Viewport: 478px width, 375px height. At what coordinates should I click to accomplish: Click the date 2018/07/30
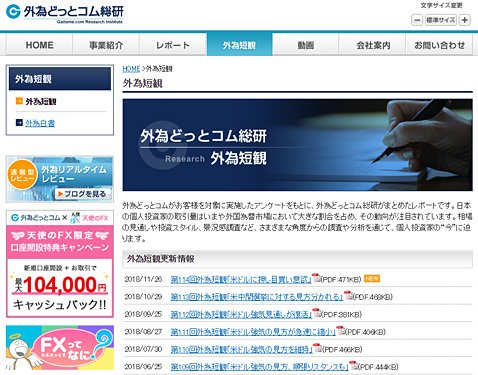click(x=143, y=349)
